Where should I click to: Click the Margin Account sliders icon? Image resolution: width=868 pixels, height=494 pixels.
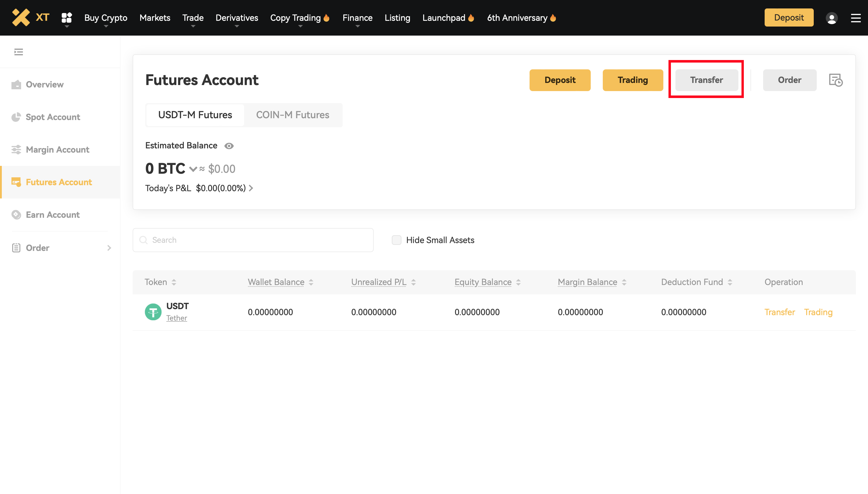pyautogui.click(x=16, y=150)
